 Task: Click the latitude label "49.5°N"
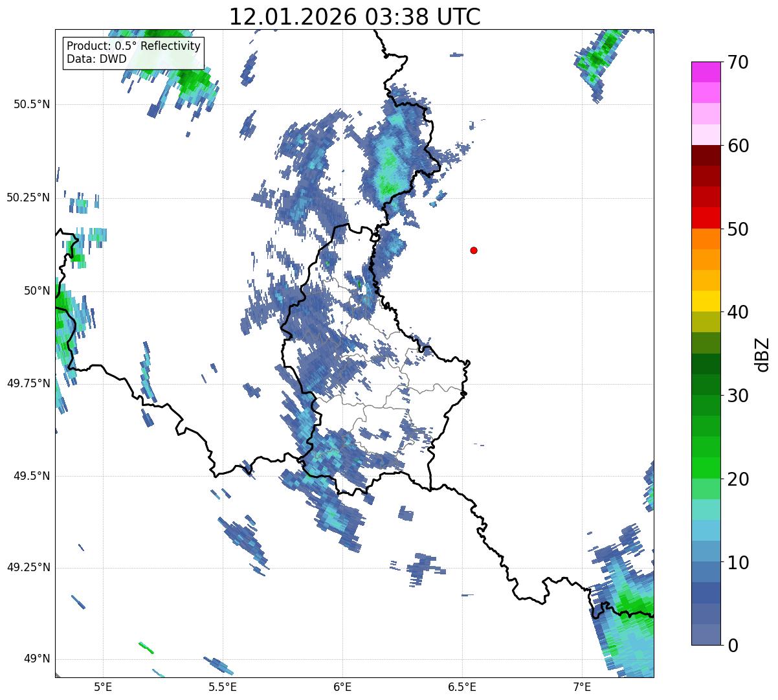(x=32, y=476)
